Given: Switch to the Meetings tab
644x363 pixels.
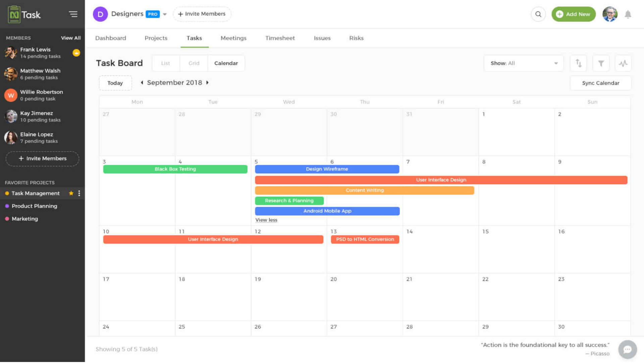Looking at the screenshot, I should coord(233,38).
